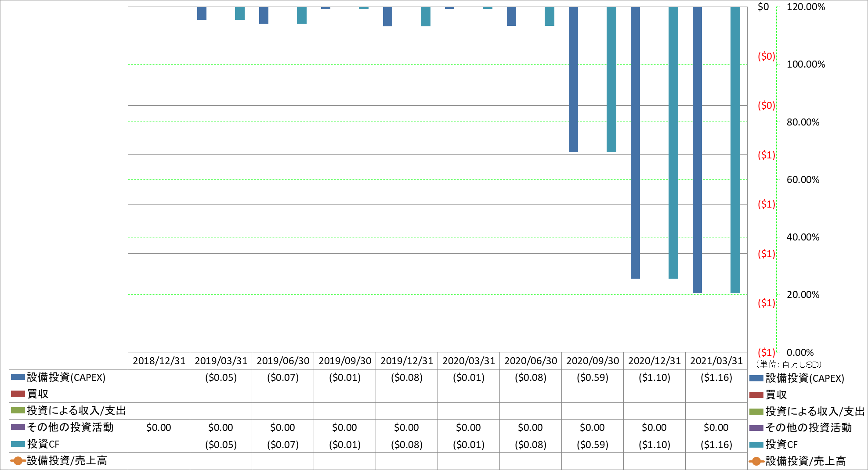Viewport: 868px width, 470px height.
Task: Select the 投資CF row cell ($0.08) for 2020/06/30
Action: tap(531, 445)
